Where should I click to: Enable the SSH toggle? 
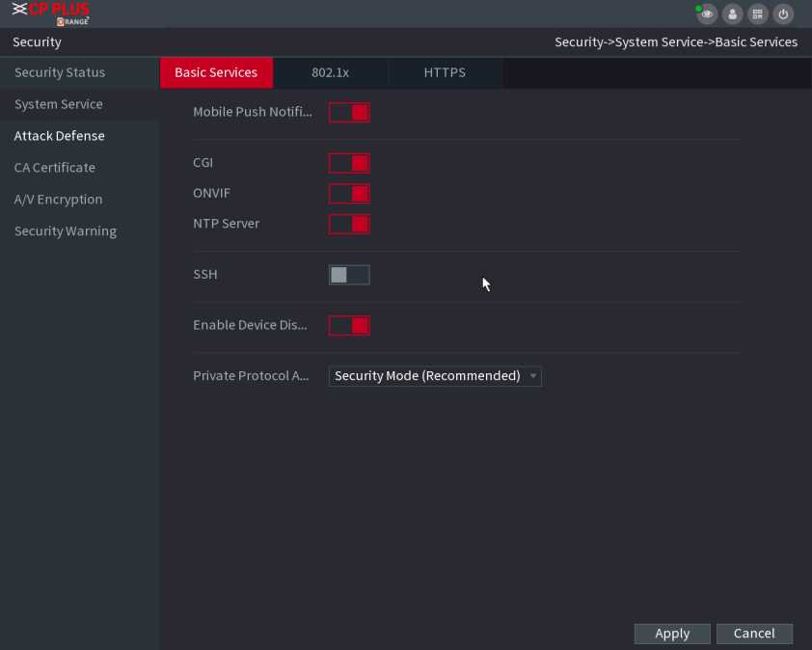tap(349, 275)
